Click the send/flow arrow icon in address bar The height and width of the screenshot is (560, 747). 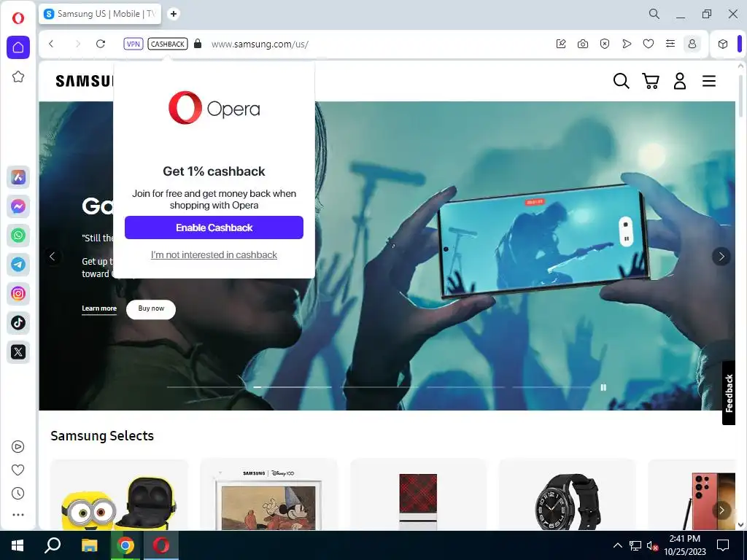pyautogui.click(x=627, y=44)
